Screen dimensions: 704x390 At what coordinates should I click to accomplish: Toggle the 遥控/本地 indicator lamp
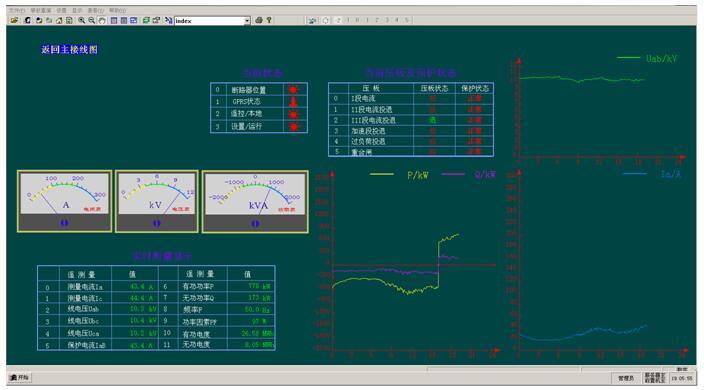293,114
